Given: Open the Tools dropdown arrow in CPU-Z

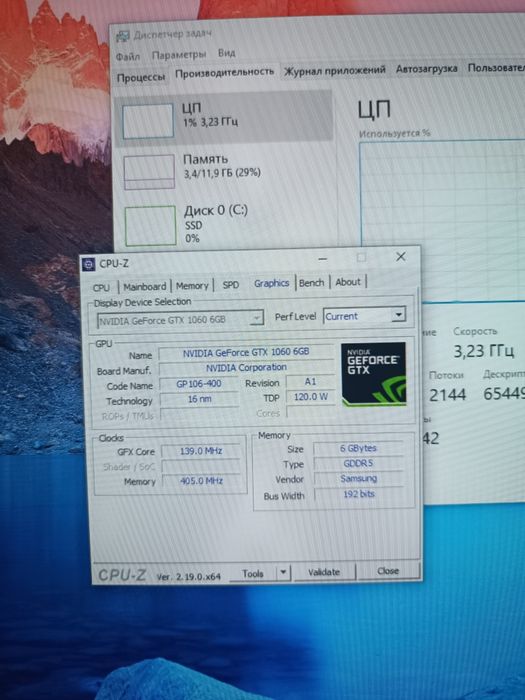Looking at the screenshot, I should coord(283,573).
